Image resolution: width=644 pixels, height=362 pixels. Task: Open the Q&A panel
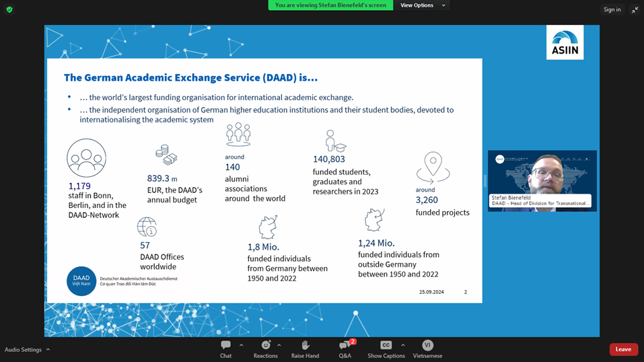coord(345,349)
